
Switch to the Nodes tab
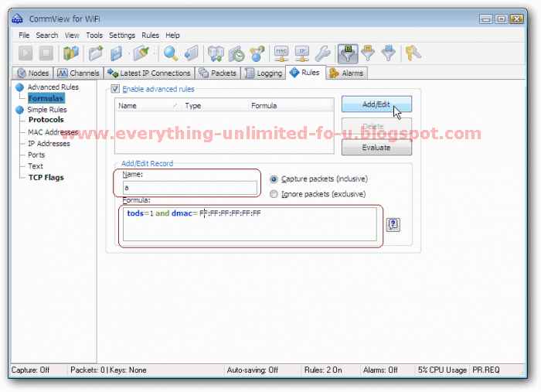click(x=33, y=73)
